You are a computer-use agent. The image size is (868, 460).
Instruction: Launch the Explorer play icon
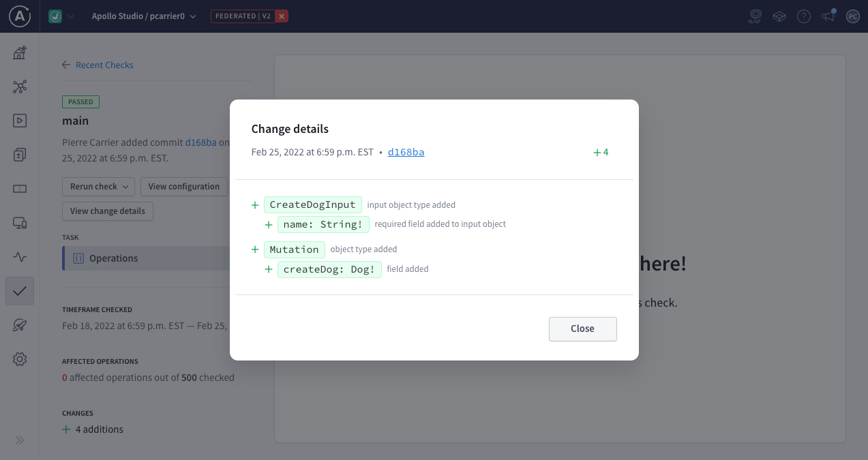[19, 120]
